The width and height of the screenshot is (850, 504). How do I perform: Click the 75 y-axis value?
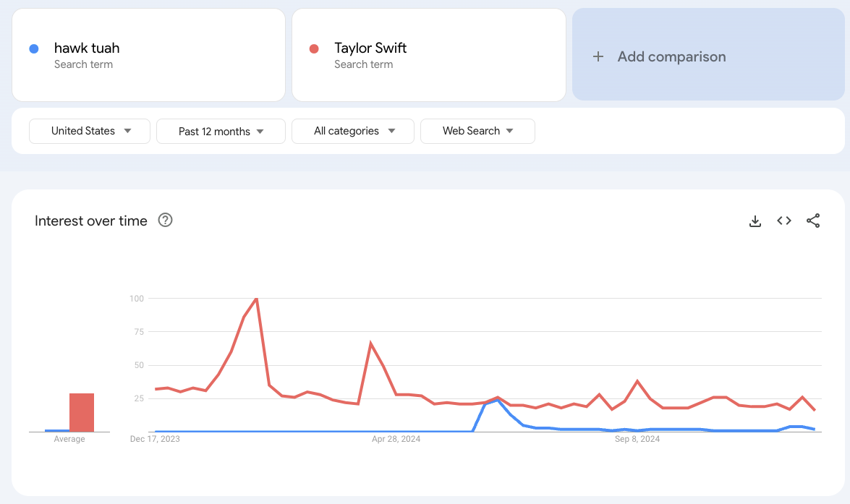click(x=139, y=332)
